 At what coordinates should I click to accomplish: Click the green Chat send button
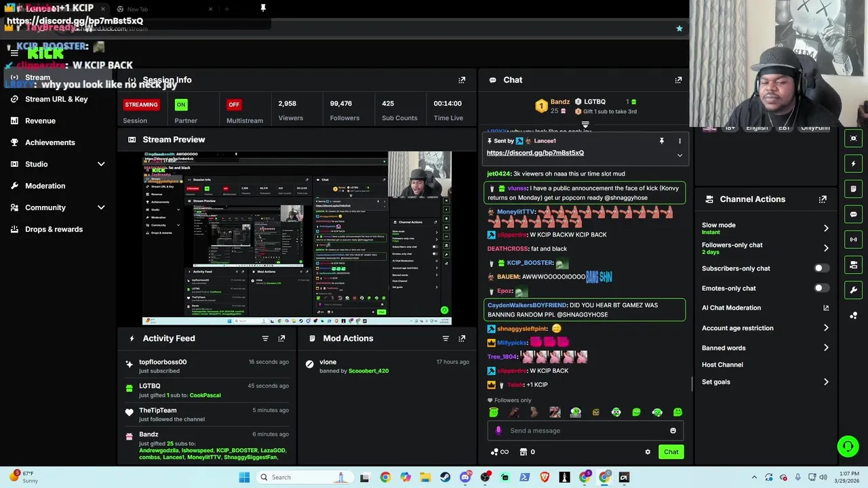point(671,452)
